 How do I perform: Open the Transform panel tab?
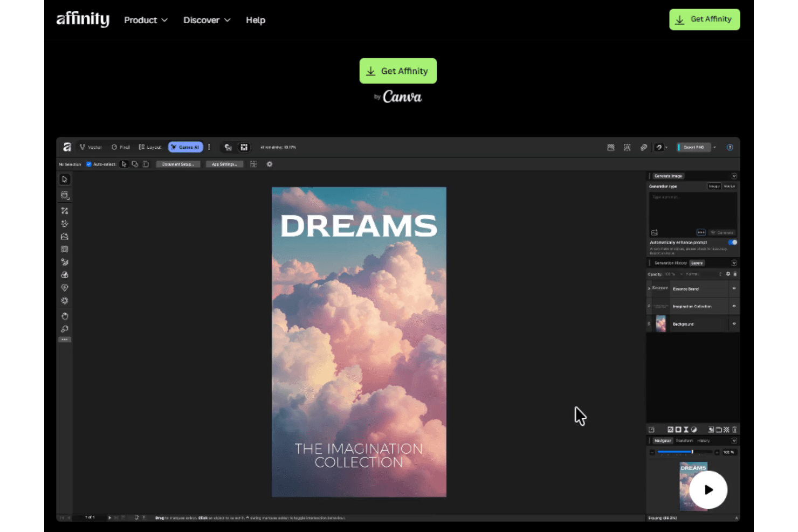pos(685,441)
